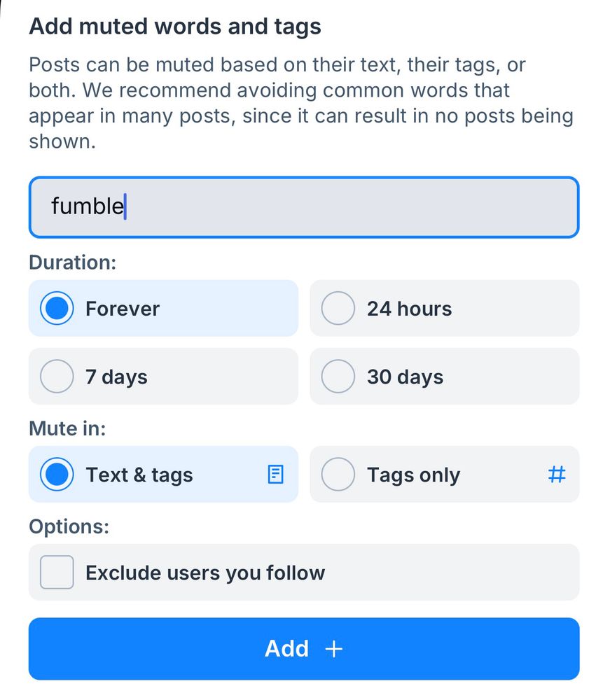The image size is (603, 700).
Task: Check the Exclude users you follow box
Action: coord(57,573)
